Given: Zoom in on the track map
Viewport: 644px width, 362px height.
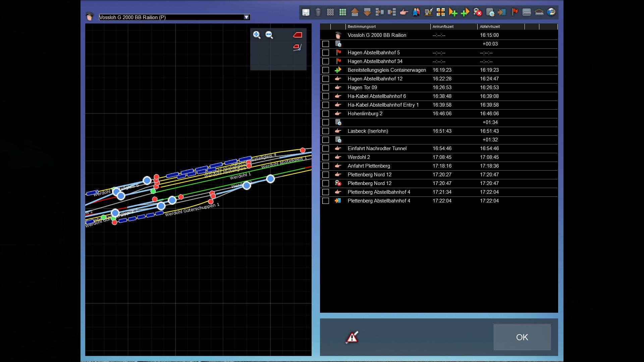Looking at the screenshot, I should pos(257,35).
